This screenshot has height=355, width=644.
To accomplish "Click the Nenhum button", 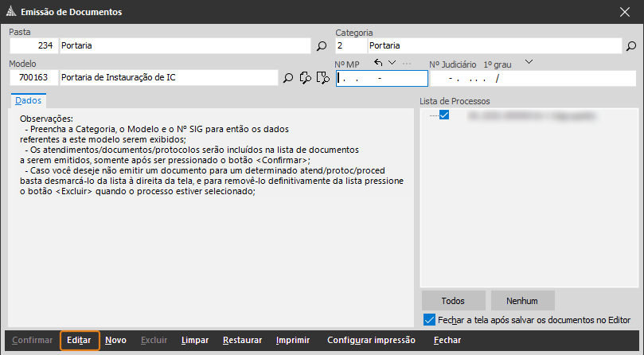I will point(522,301).
